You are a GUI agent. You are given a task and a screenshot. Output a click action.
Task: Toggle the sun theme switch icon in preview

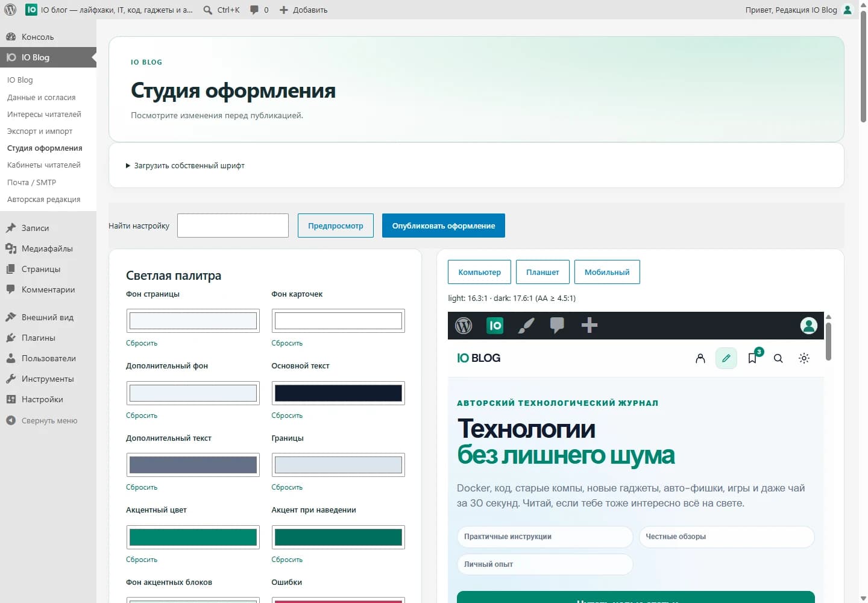click(804, 358)
